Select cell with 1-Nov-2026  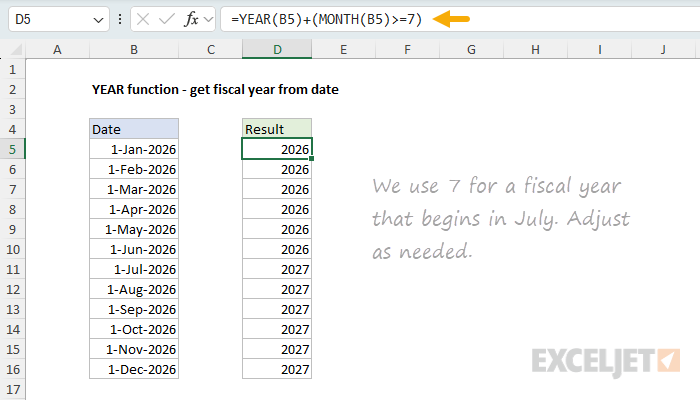click(134, 350)
